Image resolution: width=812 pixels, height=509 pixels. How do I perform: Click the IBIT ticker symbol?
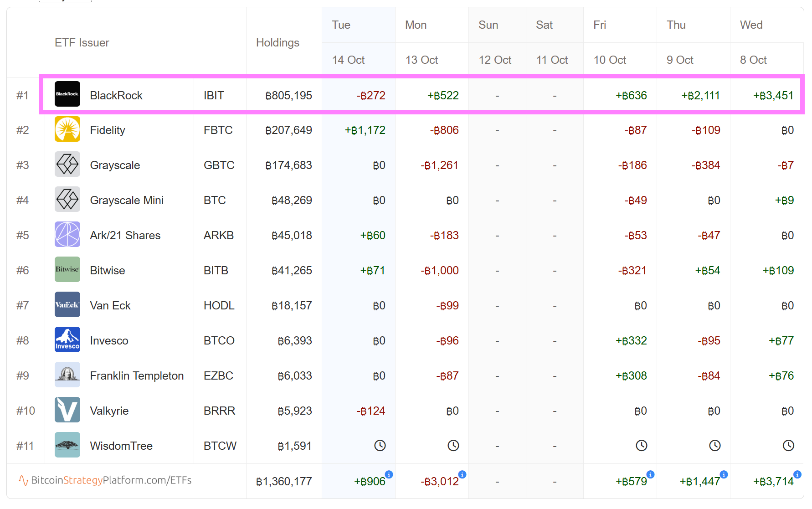click(214, 96)
